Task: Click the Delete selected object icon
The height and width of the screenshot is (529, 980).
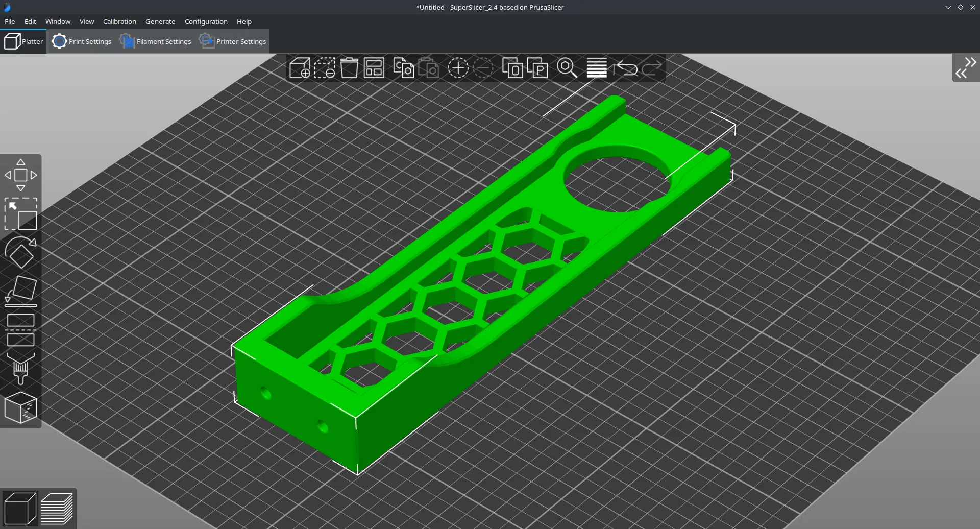Action: 325,68
